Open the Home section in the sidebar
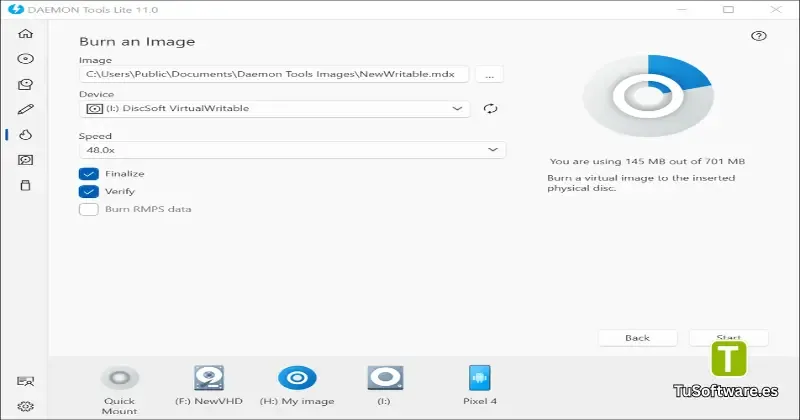This screenshot has height=420, width=800. [26, 34]
